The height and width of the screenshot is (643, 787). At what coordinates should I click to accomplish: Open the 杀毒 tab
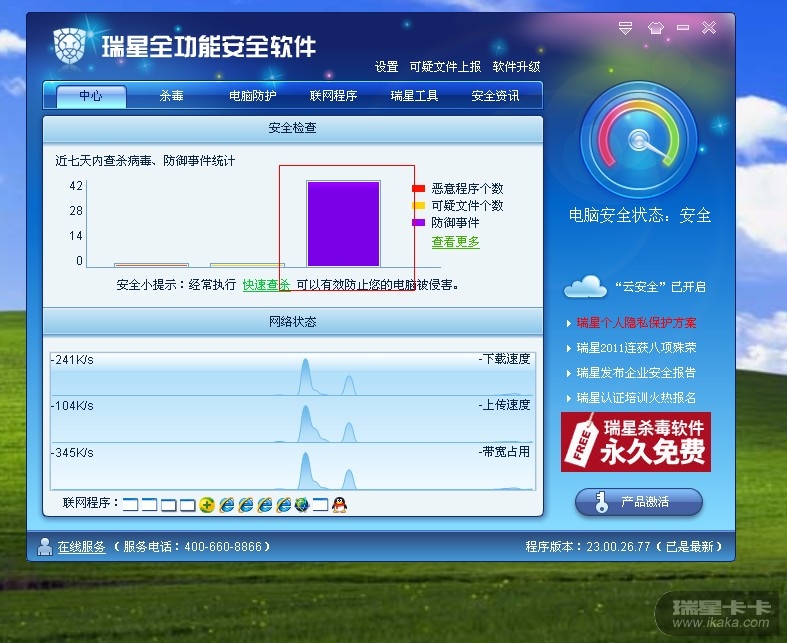point(171,95)
